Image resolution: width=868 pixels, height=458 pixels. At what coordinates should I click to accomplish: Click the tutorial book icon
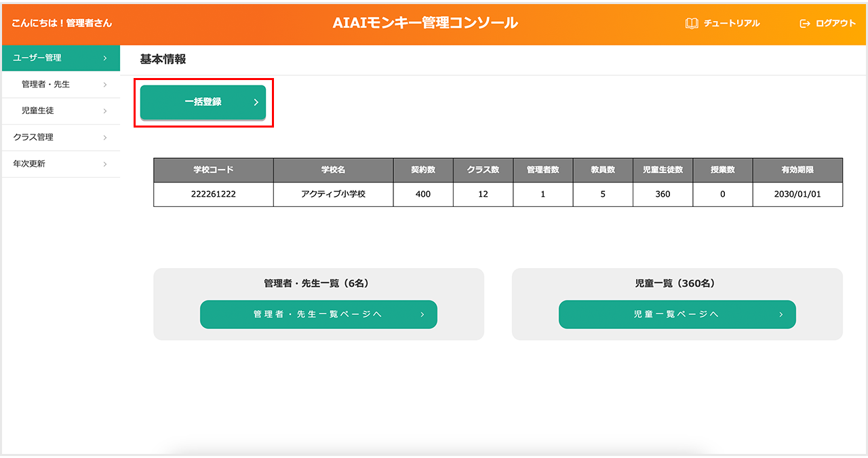point(691,23)
